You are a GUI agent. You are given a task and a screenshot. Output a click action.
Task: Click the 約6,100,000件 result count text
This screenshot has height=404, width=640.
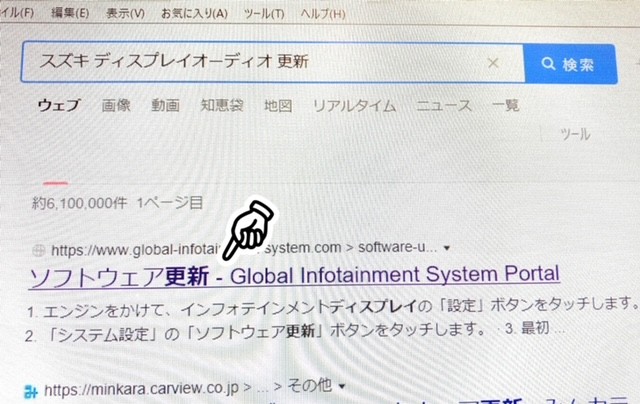[x=79, y=203]
